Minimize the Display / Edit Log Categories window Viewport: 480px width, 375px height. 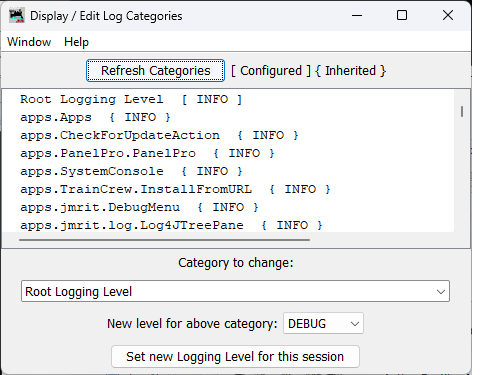coord(357,15)
